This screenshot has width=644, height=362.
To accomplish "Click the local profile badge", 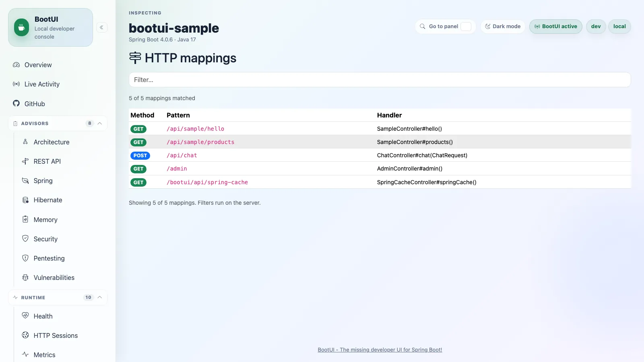I will point(619,27).
